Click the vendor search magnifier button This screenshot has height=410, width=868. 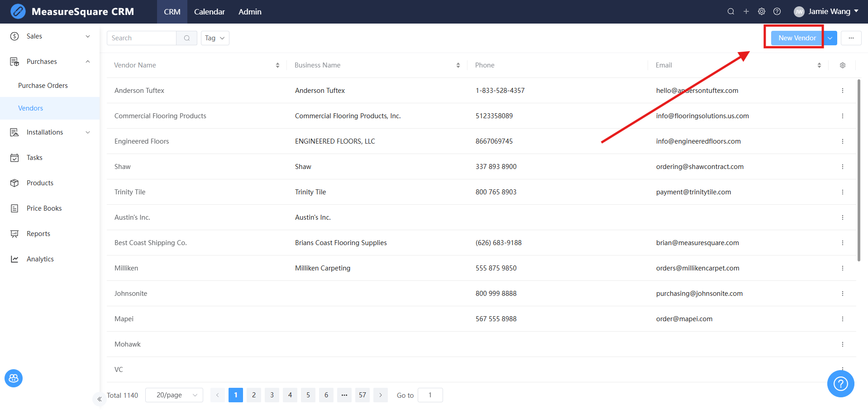tap(187, 38)
